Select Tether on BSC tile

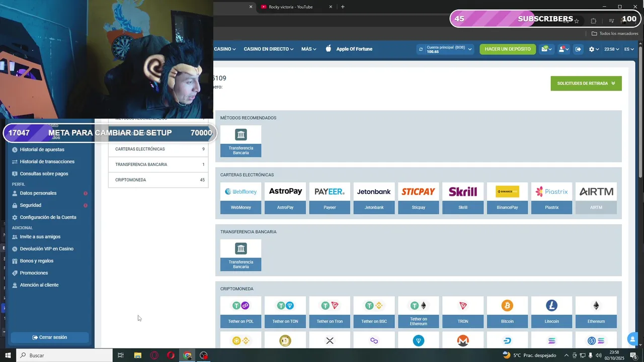pyautogui.click(x=374, y=312)
